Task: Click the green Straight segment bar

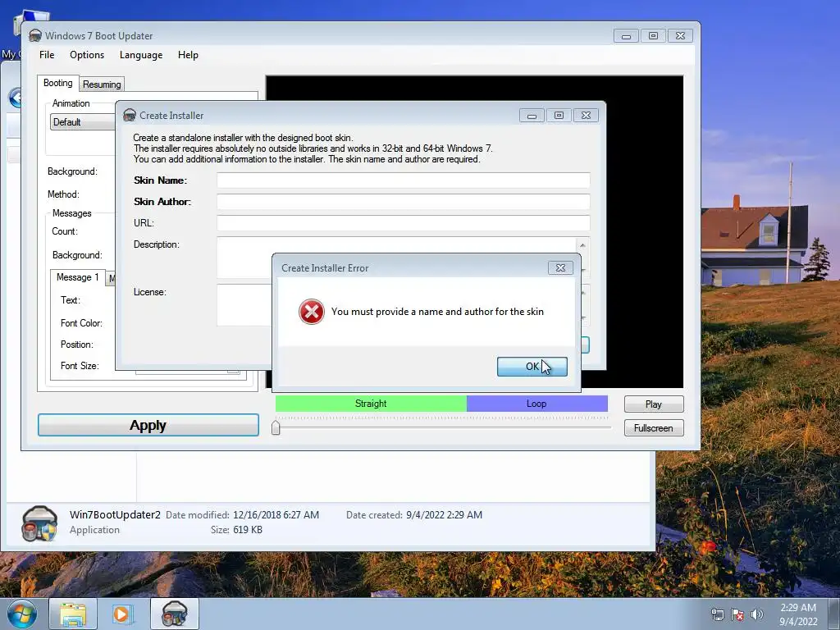Action: coord(371,404)
